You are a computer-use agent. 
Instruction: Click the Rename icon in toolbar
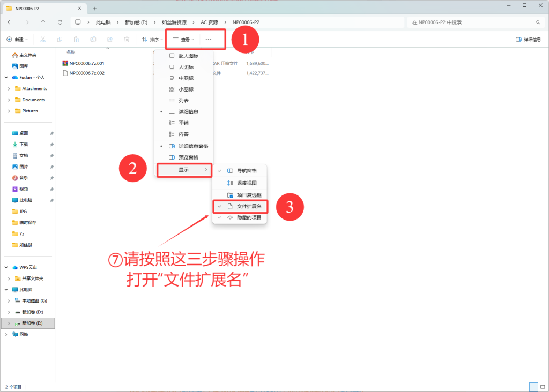point(93,40)
